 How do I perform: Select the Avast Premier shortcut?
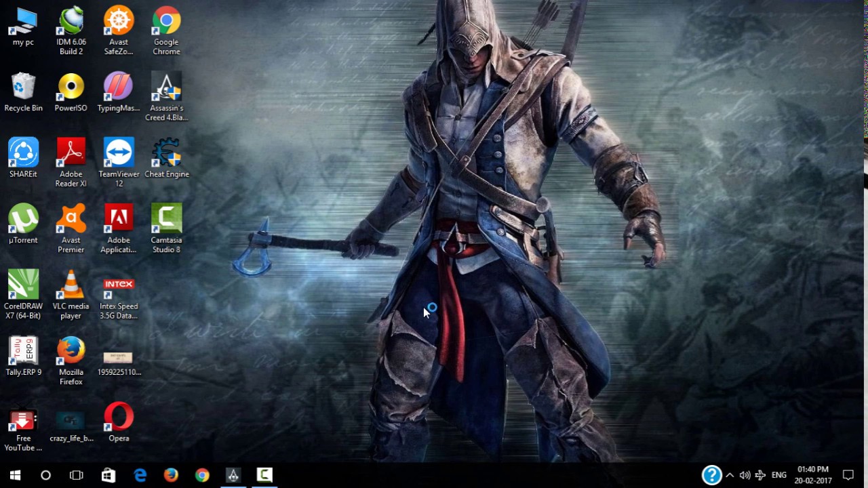pos(71,229)
